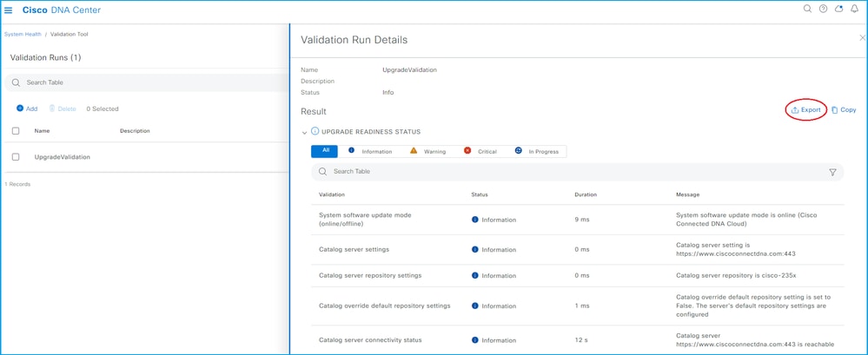The width and height of the screenshot is (868, 355).
Task: Click the '1 ms' duration value
Action: (582, 306)
